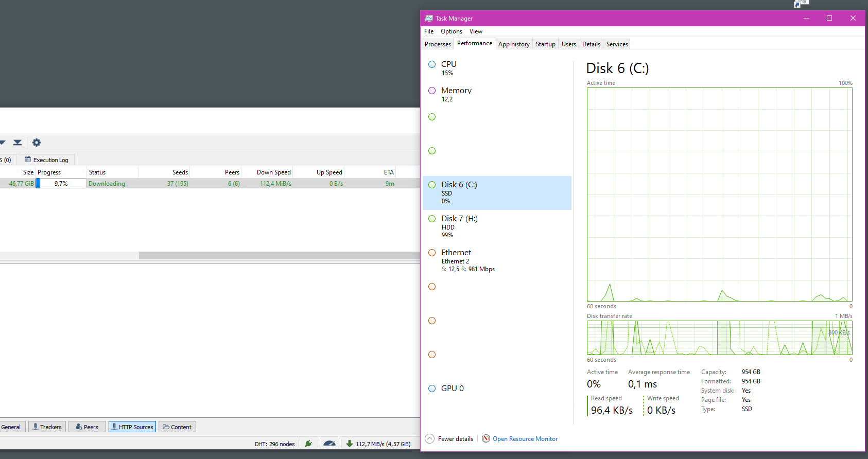Image resolution: width=868 pixels, height=459 pixels.
Task: Click the HTTP Sources tab icon
Action: tap(114, 427)
